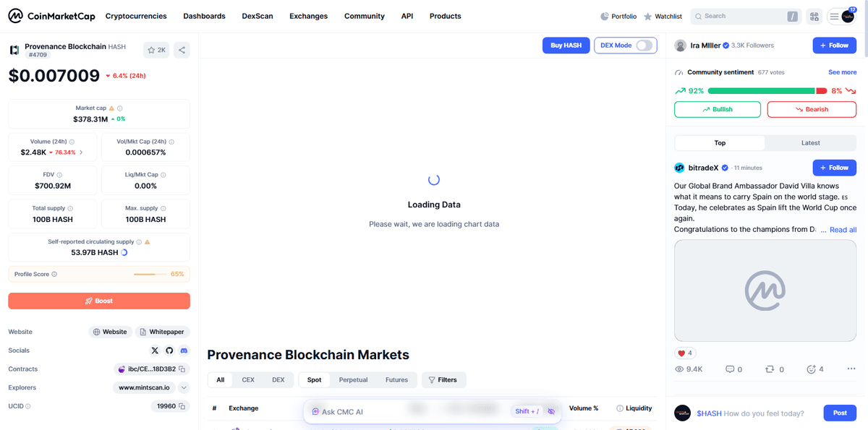Show info icon next to UCID
Screen dimensions: 868x430
pos(28,406)
